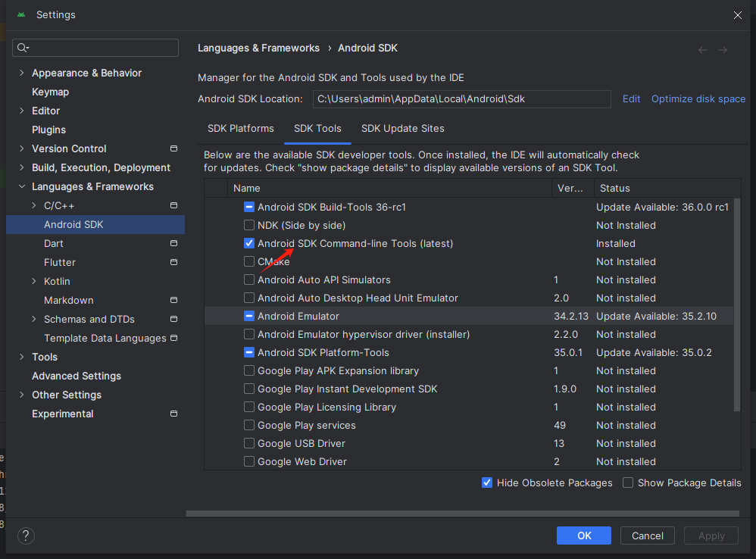The width and height of the screenshot is (756, 559).
Task: Click project-level icon beside Markdown
Action: click(x=174, y=300)
